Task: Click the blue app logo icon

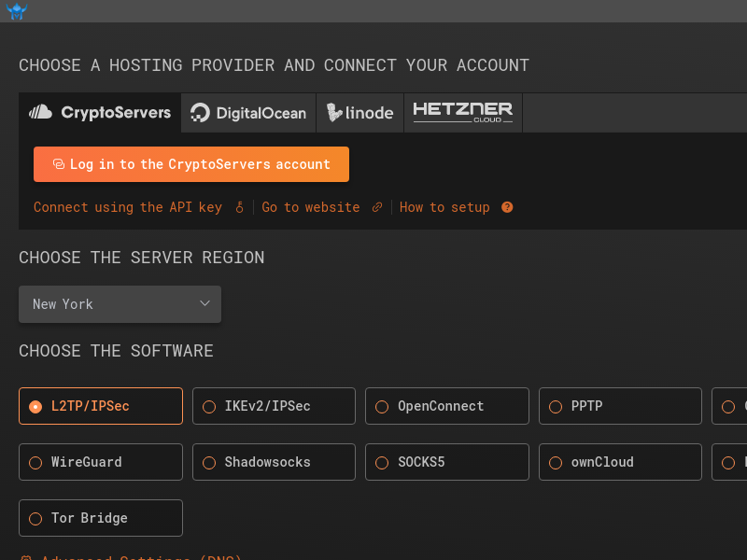Action: click(x=17, y=11)
